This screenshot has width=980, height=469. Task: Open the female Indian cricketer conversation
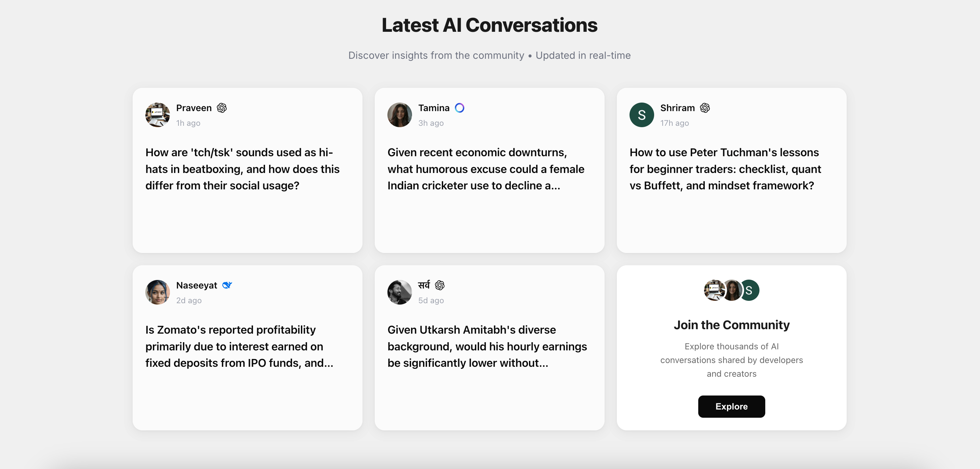coord(486,169)
